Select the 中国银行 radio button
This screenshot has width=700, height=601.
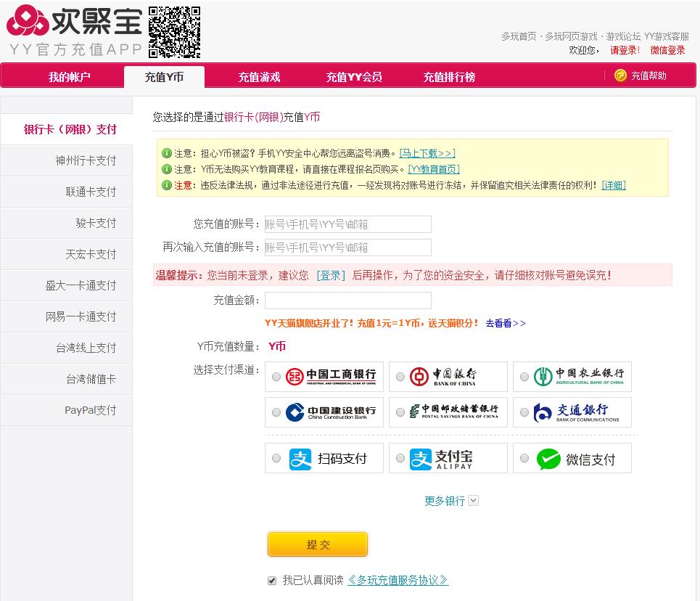400,377
